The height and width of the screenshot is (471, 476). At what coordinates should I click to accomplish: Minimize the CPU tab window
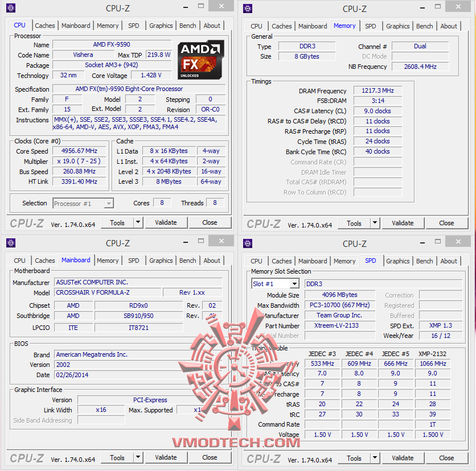(186, 7)
